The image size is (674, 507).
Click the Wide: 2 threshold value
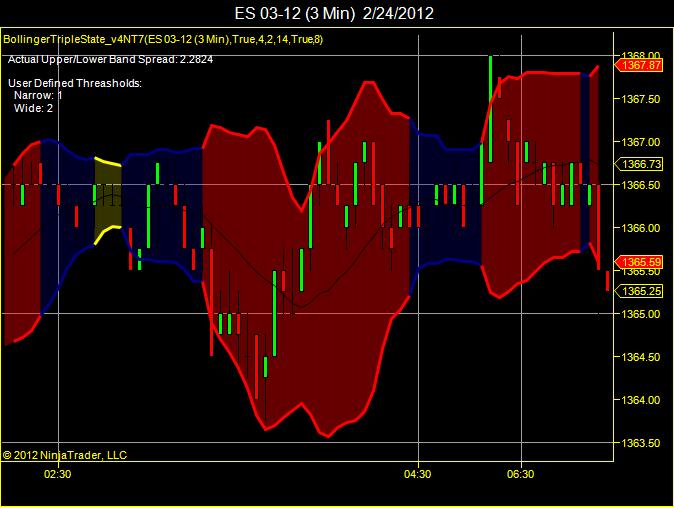point(33,108)
